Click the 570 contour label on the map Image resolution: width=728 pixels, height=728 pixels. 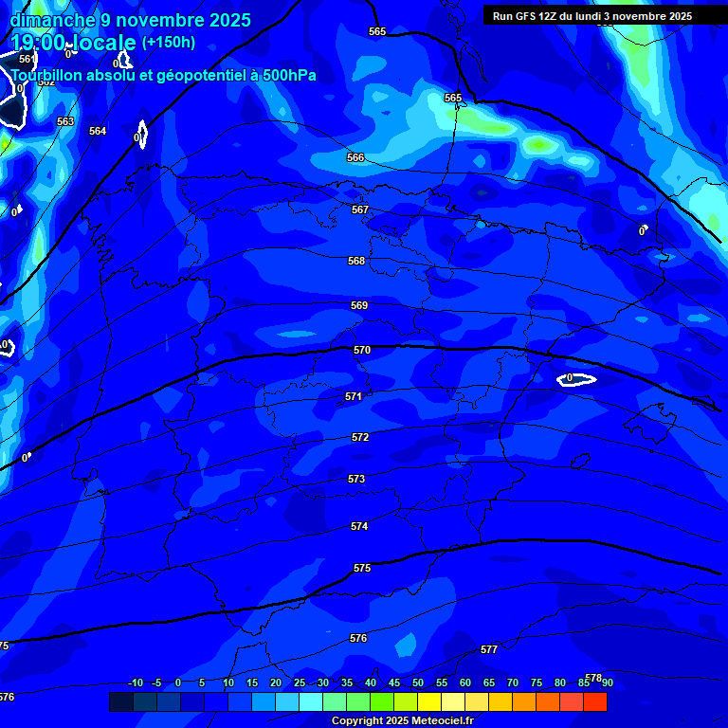coord(362,350)
